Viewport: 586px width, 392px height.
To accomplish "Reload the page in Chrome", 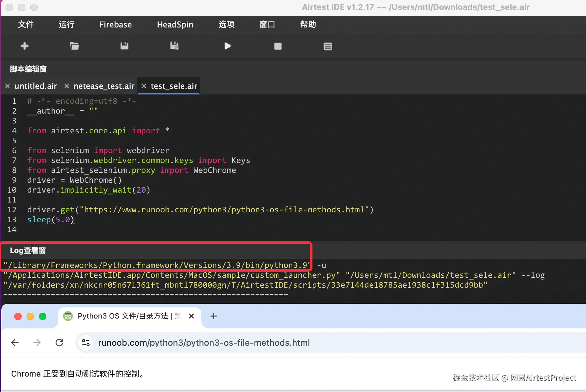I will tap(59, 343).
